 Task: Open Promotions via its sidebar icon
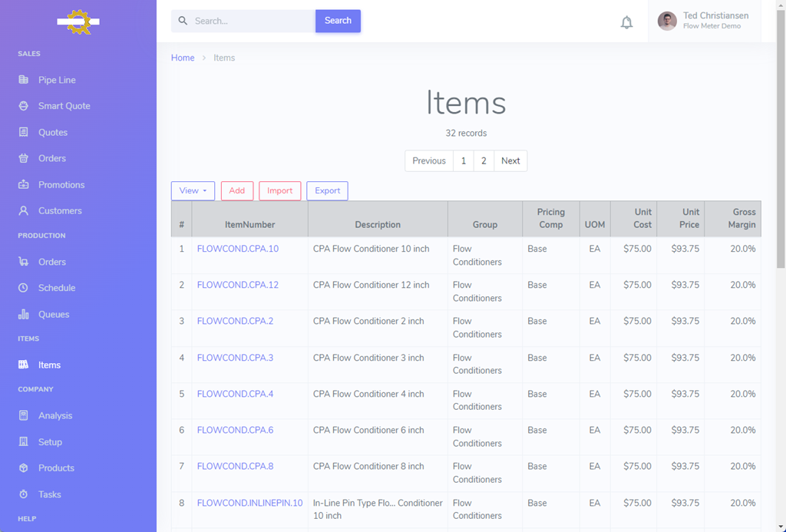tap(24, 185)
